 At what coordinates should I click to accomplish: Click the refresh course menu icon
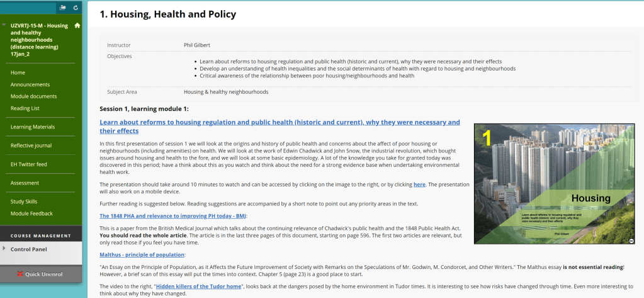pyautogui.click(x=76, y=8)
